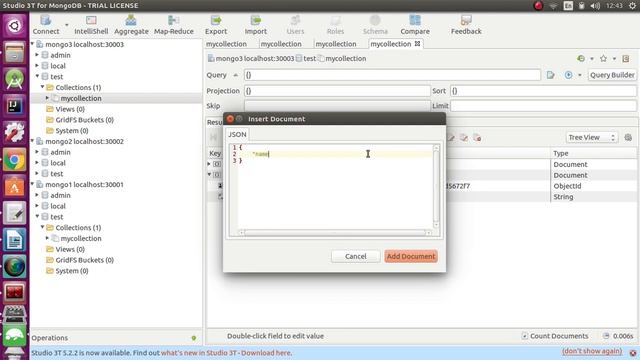Viewport: 640px width, 360px height.
Task: Click the collection tab menu icon
Action: coord(626,58)
